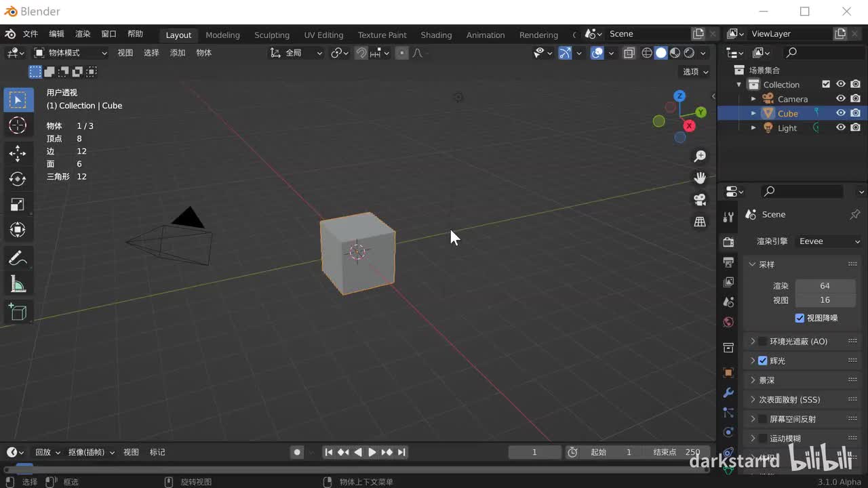Expand the 次表面散射 (SSS) panel
The width and height of the screenshot is (868, 488).
752,400
